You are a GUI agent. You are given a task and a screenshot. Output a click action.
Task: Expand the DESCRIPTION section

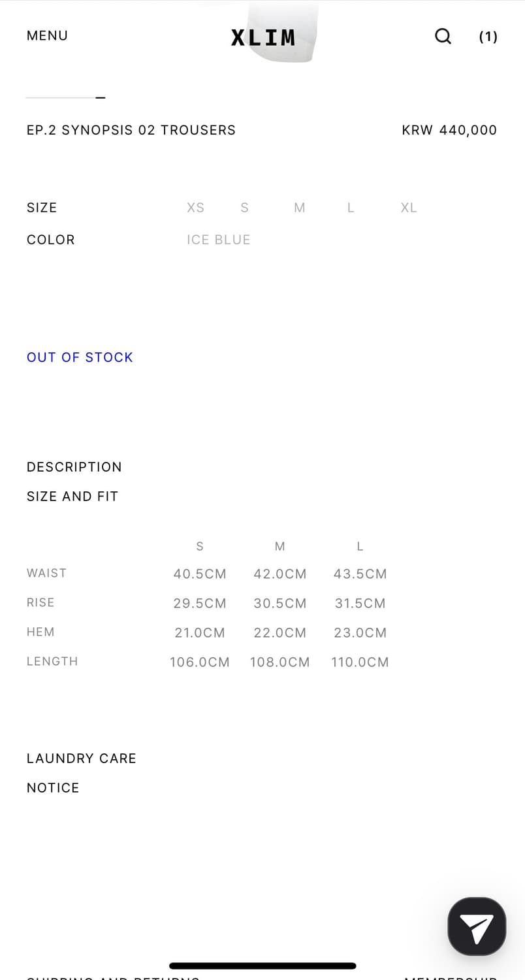coord(74,467)
